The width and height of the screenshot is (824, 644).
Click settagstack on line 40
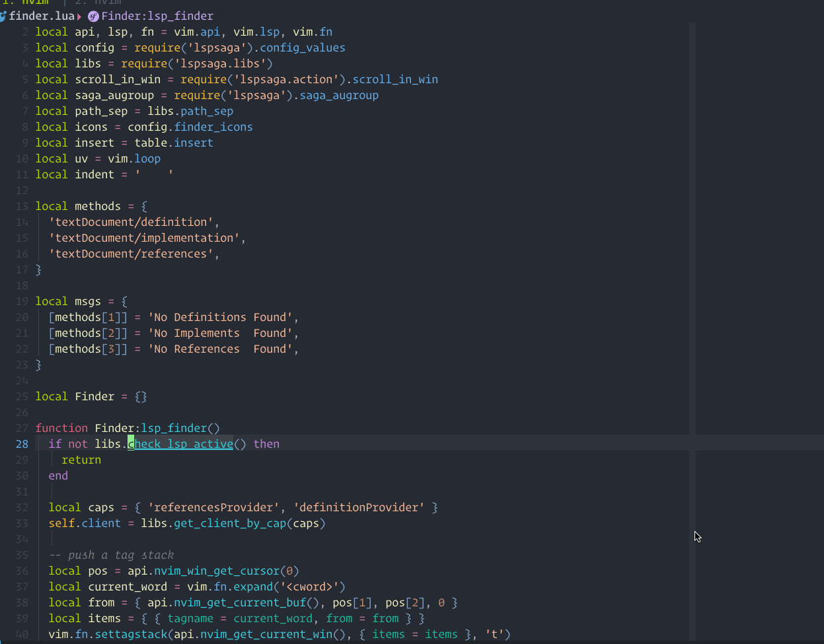131,634
